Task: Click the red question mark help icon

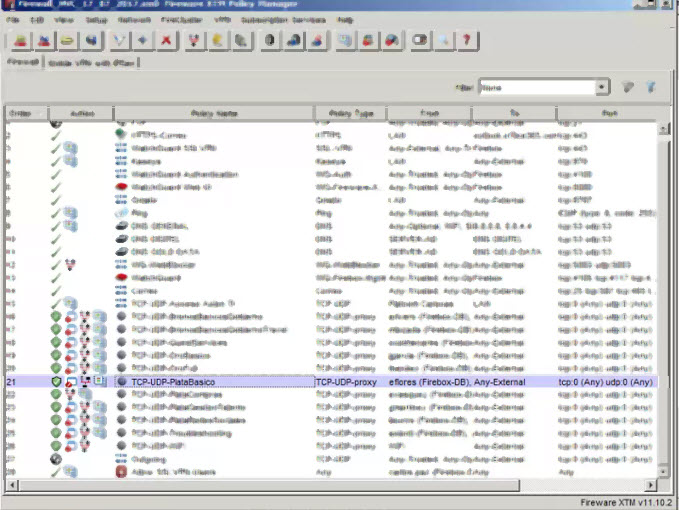Action: coord(467,41)
